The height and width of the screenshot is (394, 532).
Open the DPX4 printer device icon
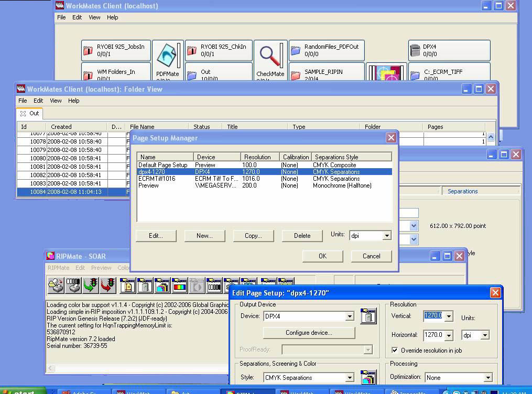point(415,50)
